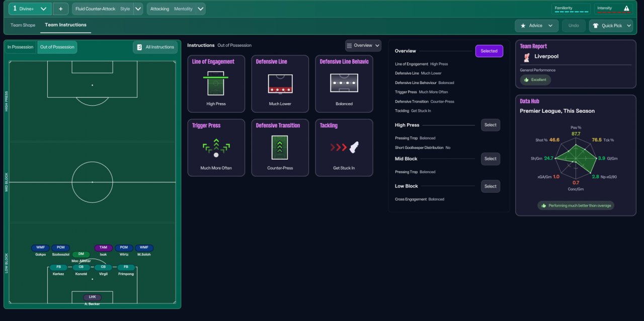Open the Quick Pick dropdown

pyautogui.click(x=611, y=26)
